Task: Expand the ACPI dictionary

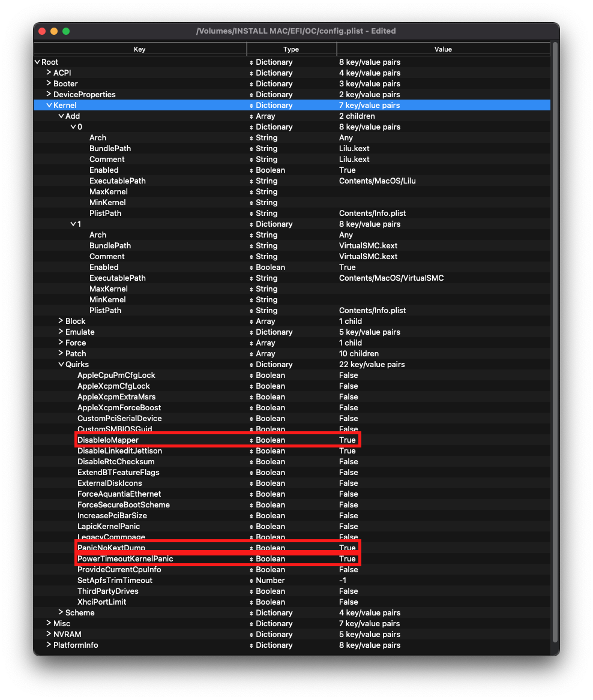Action: click(49, 73)
